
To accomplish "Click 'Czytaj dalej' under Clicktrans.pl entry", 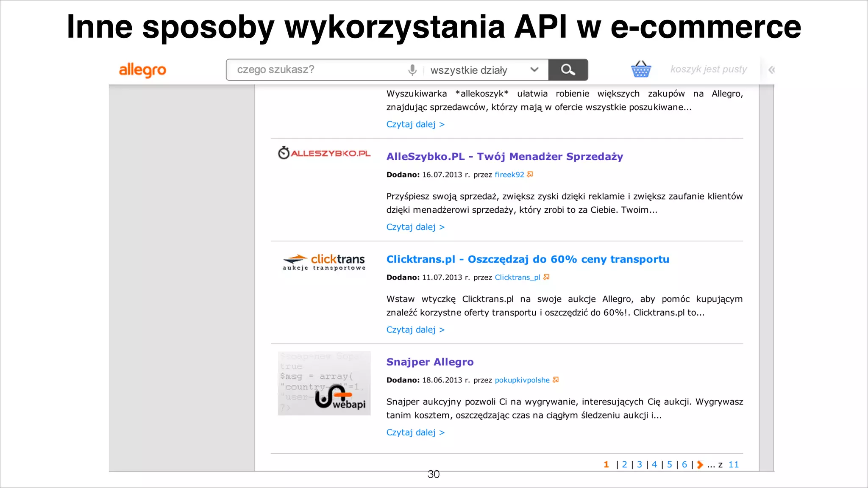I will coord(415,330).
